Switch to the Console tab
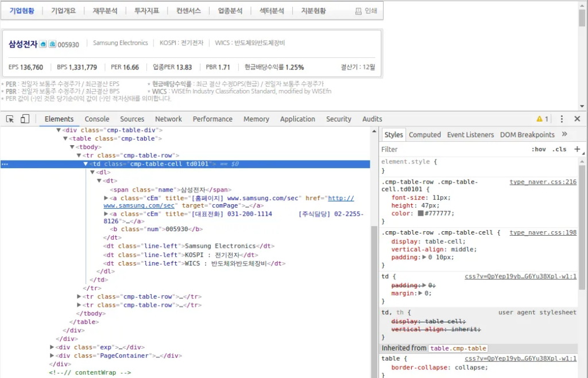The image size is (588, 378). [96, 119]
